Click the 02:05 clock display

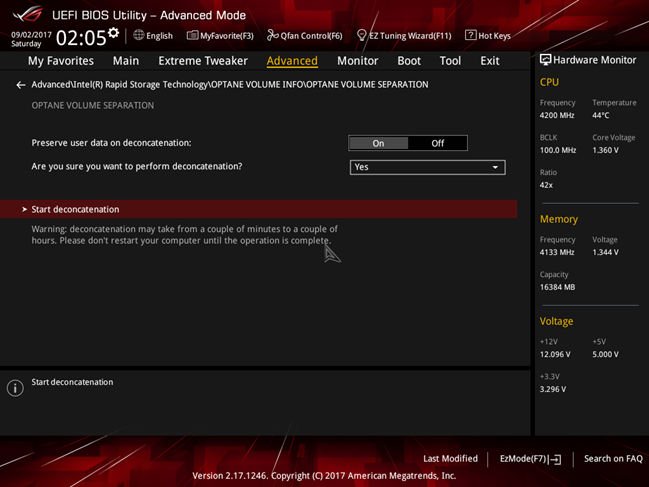pyautogui.click(x=81, y=38)
